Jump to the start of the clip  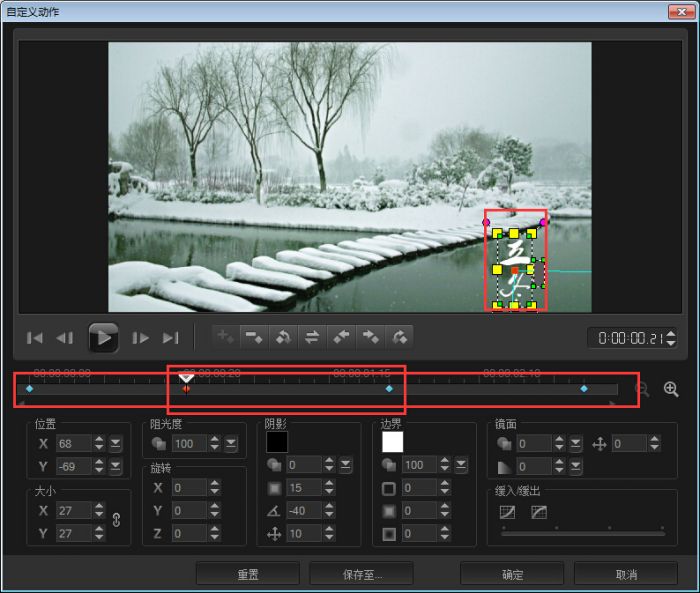(35, 338)
